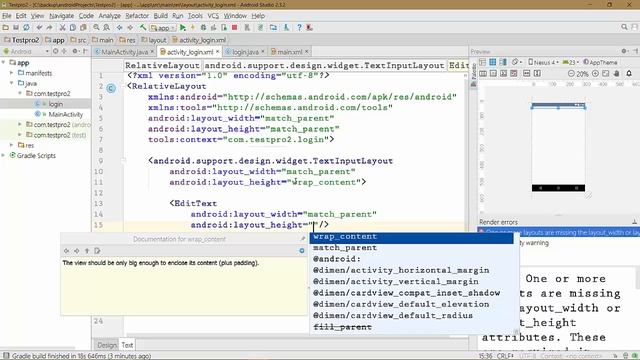Navigate Forward using the toolbar arrow

pyautogui.click(x=130, y=28)
